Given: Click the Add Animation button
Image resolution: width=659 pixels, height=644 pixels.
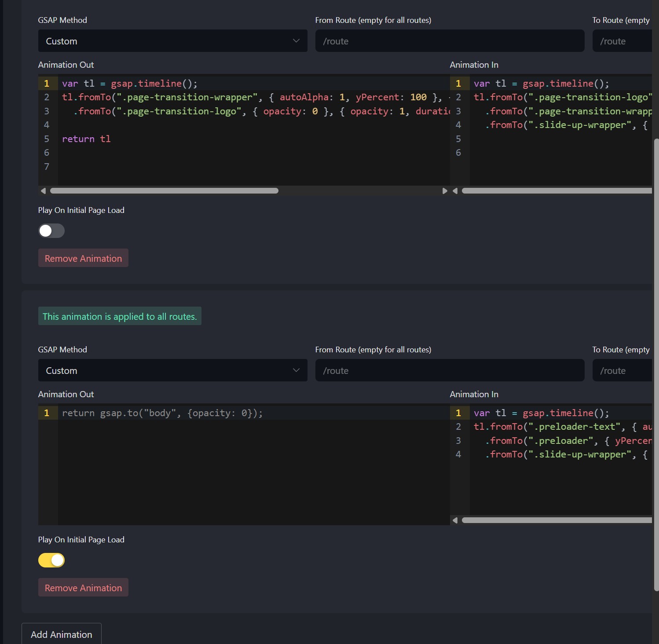Looking at the screenshot, I should [x=62, y=634].
